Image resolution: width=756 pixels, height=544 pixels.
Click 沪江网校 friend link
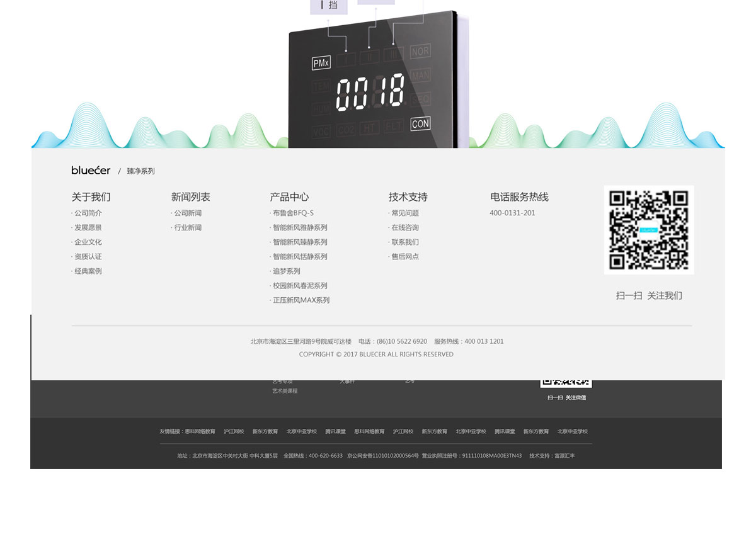[234, 431]
